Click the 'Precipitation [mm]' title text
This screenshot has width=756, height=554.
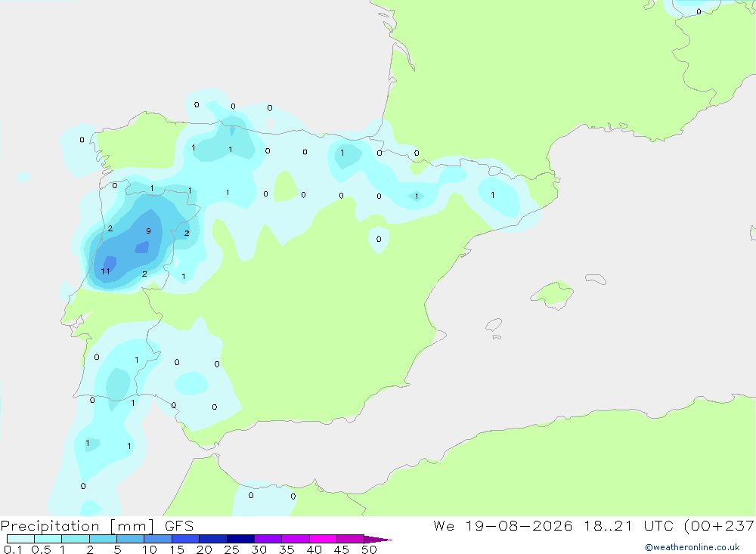(78, 526)
